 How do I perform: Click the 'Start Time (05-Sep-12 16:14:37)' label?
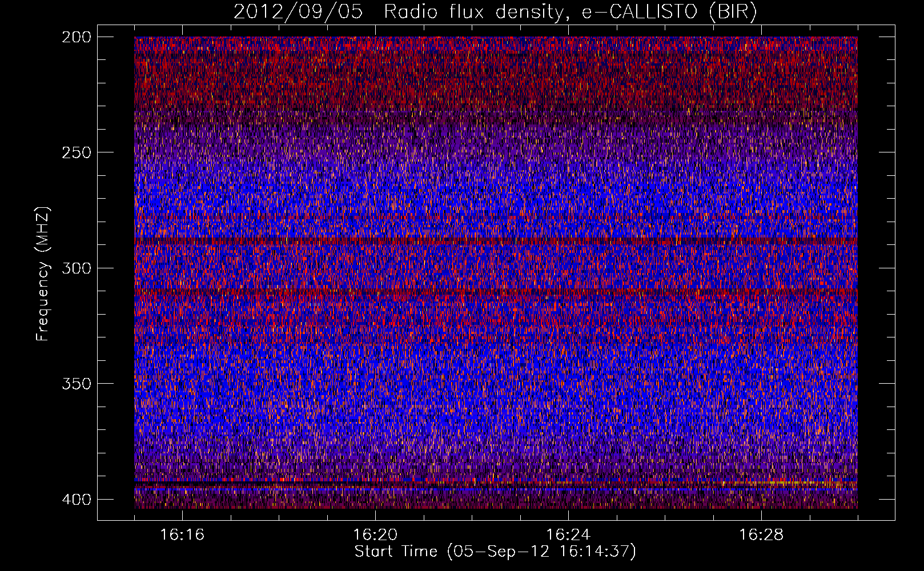[495, 552]
